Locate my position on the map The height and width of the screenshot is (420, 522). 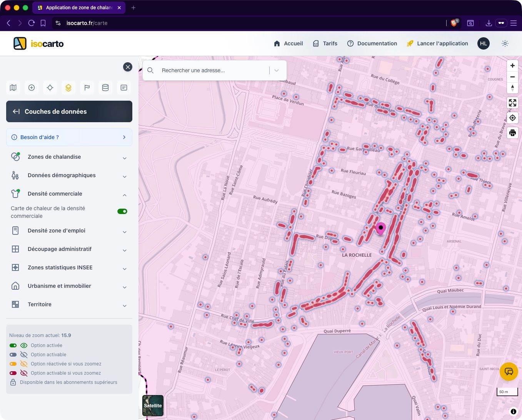(512, 118)
